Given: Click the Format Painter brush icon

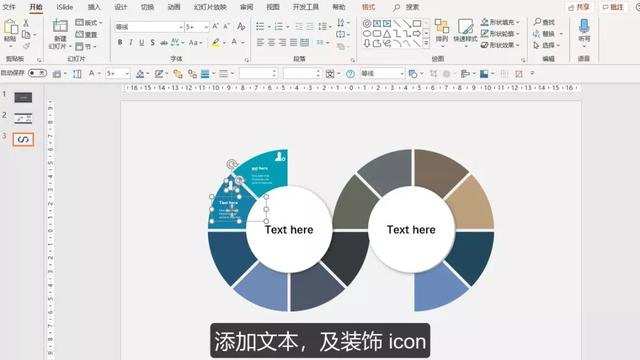Looking at the screenshot, I should (x=26, y=46).
